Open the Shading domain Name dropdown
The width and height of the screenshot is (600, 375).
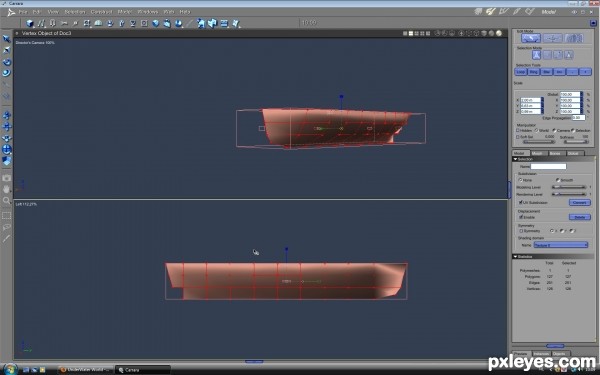click(561, 245)
